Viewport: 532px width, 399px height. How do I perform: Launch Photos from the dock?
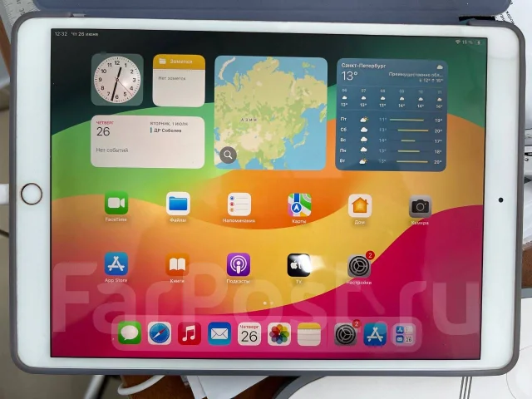(279, 334)
